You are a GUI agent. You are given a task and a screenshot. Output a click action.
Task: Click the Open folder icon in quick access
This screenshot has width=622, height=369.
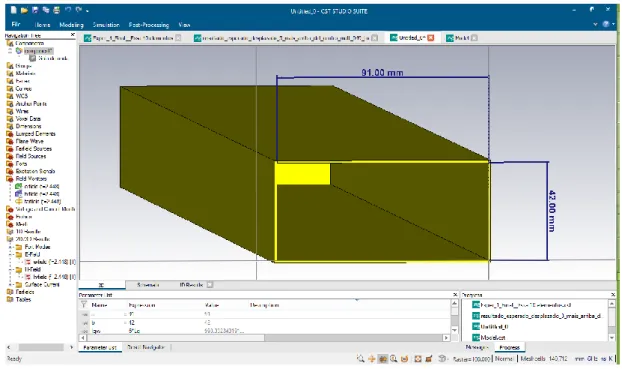point(25,10)
